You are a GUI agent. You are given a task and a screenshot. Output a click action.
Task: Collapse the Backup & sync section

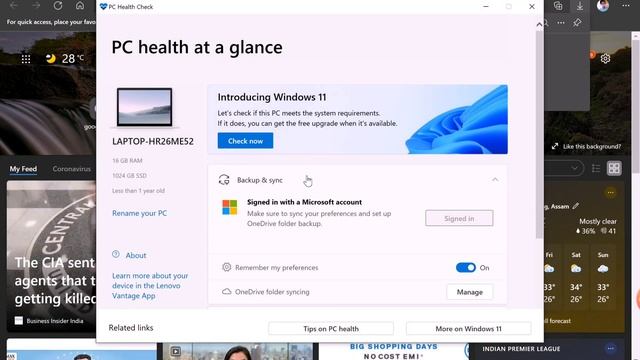point(495,180)
